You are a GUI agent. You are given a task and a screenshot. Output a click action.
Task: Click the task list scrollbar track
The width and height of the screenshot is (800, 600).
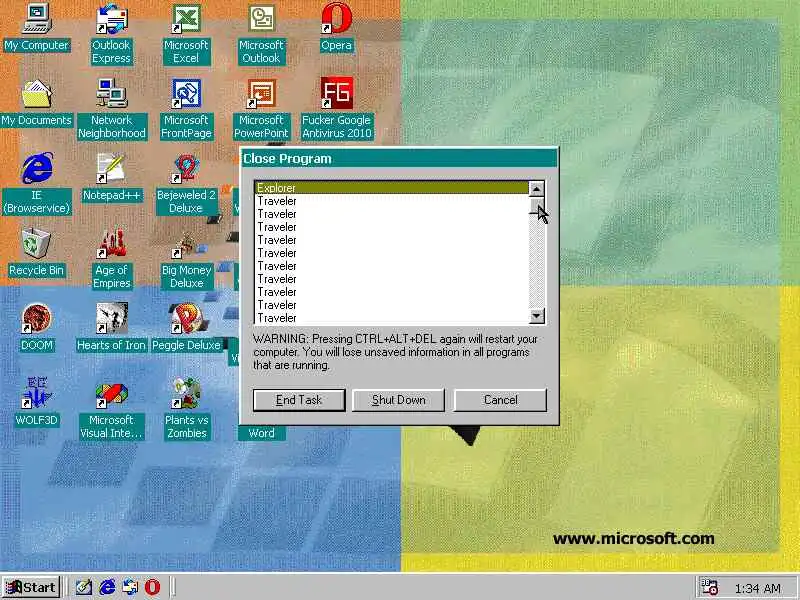[537, 263]
